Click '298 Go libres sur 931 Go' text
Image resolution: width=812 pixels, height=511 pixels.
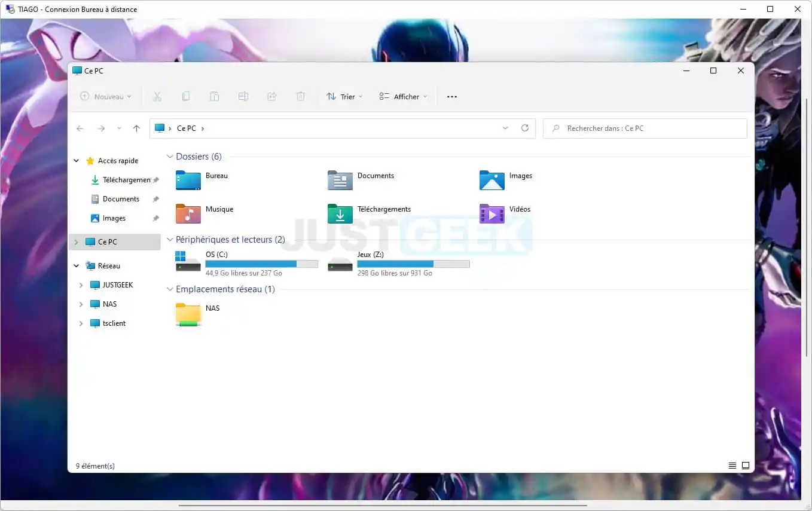395,273
